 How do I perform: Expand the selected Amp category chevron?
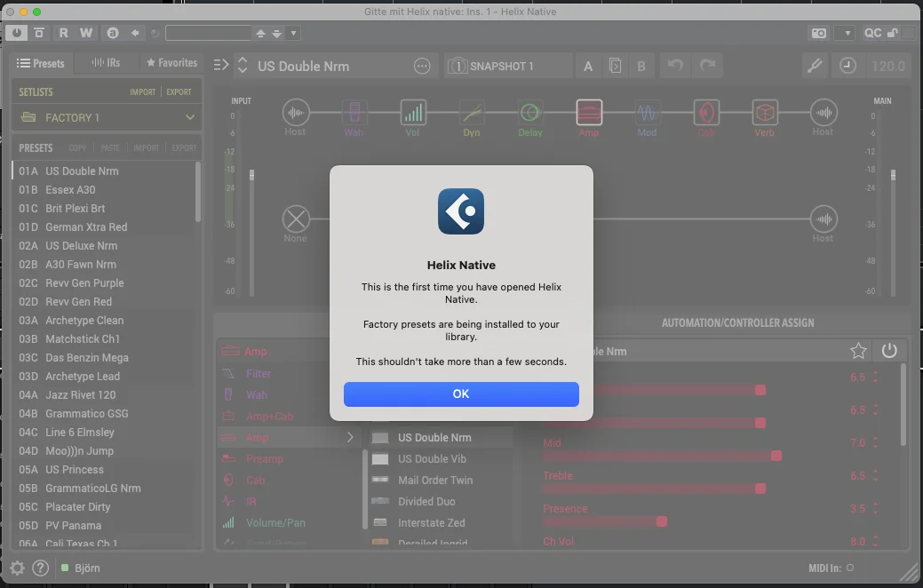pos(350,437)
